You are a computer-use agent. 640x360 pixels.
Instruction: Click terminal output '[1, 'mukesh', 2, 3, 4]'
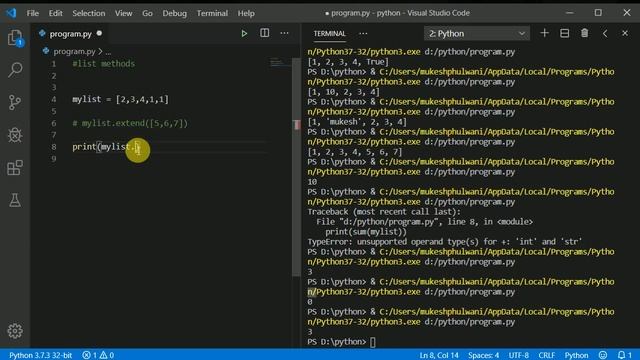pyautogui.click(x=357, y=122)
